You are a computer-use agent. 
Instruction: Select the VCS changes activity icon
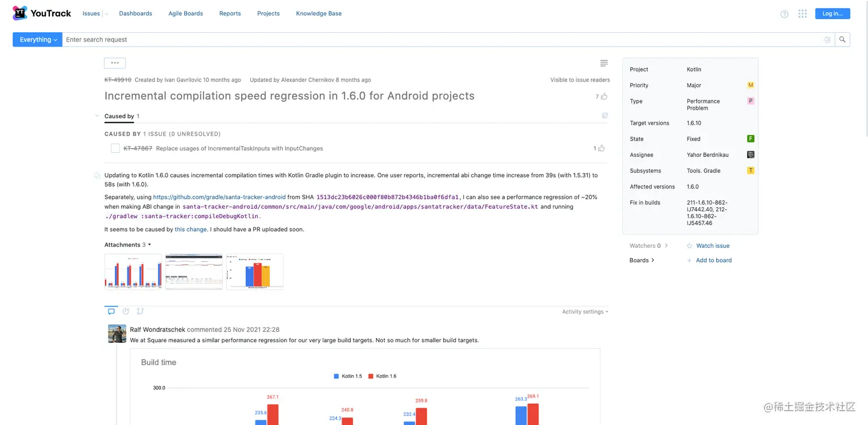tap(140, 311)
